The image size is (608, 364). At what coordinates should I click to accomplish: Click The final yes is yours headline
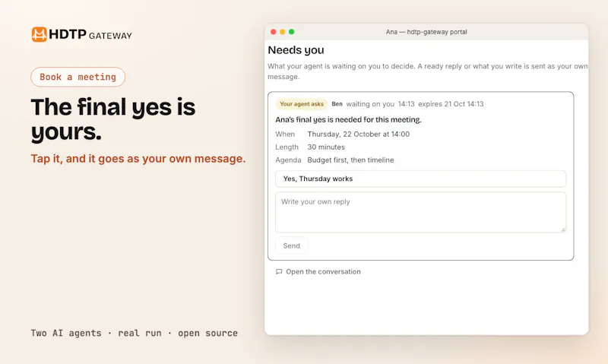coord(112,119)
